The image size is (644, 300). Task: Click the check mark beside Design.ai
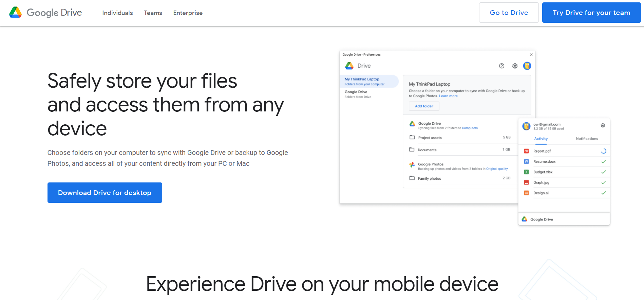[x=603, y=193]
